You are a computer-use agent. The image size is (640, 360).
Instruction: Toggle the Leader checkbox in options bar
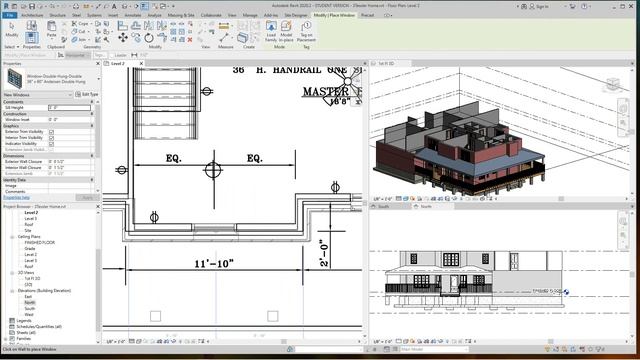[x=112, y=55]
